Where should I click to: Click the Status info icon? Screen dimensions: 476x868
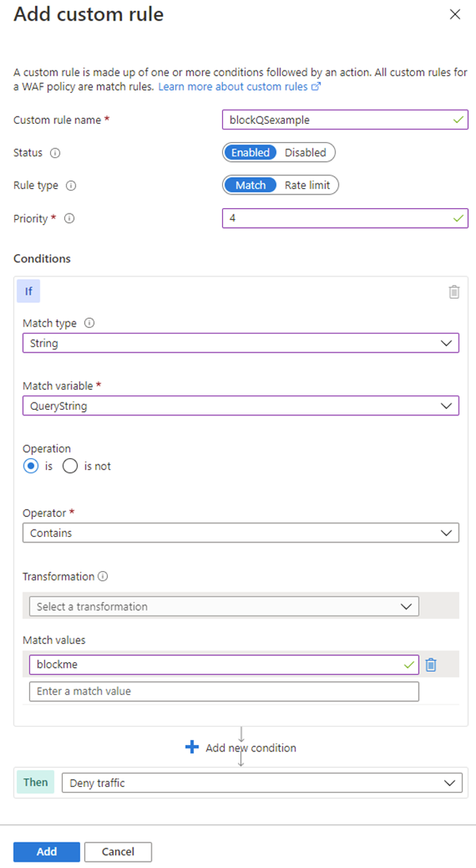pos(56,152)
